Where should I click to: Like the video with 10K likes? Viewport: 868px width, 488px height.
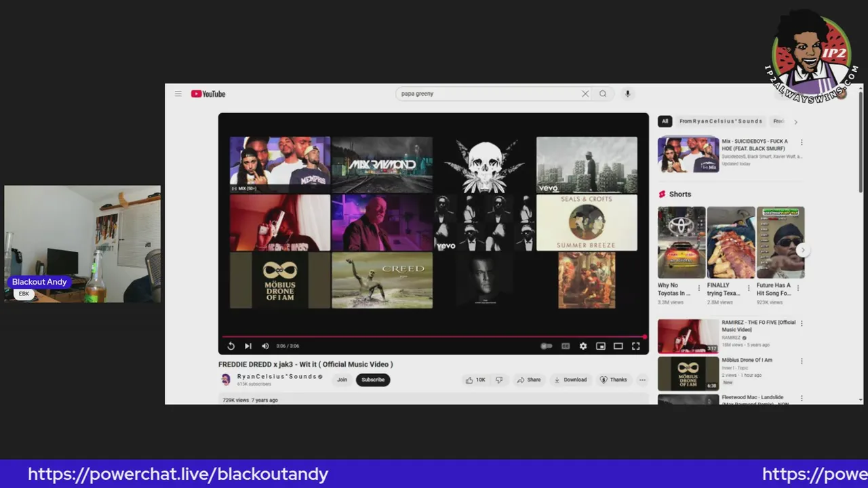pos(475,380)
